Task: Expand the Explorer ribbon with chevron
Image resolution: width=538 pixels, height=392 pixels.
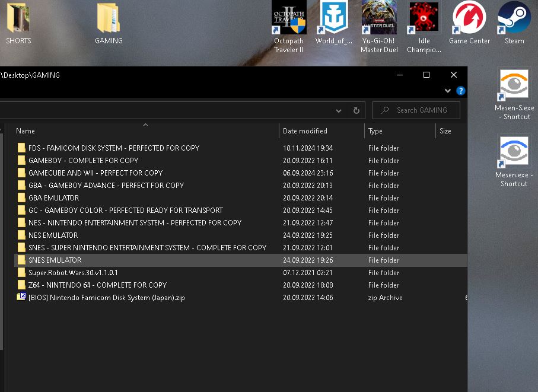Action: pos(447,91)
